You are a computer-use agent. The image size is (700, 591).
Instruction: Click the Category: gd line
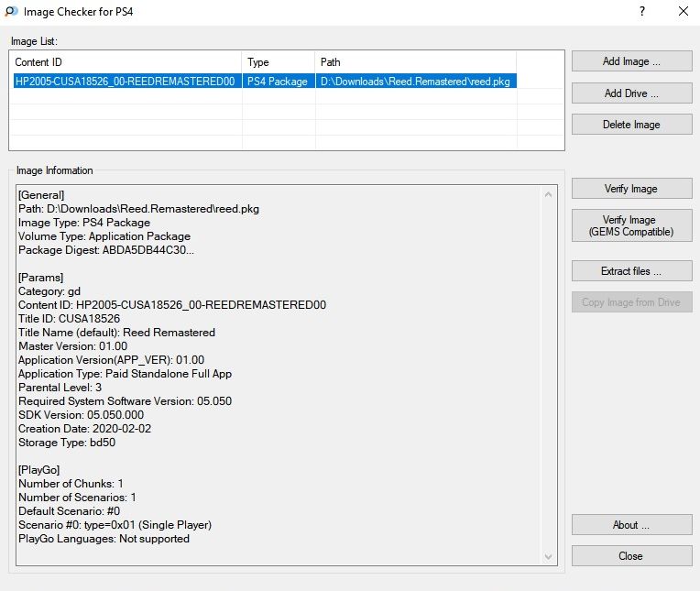[49, 291]
